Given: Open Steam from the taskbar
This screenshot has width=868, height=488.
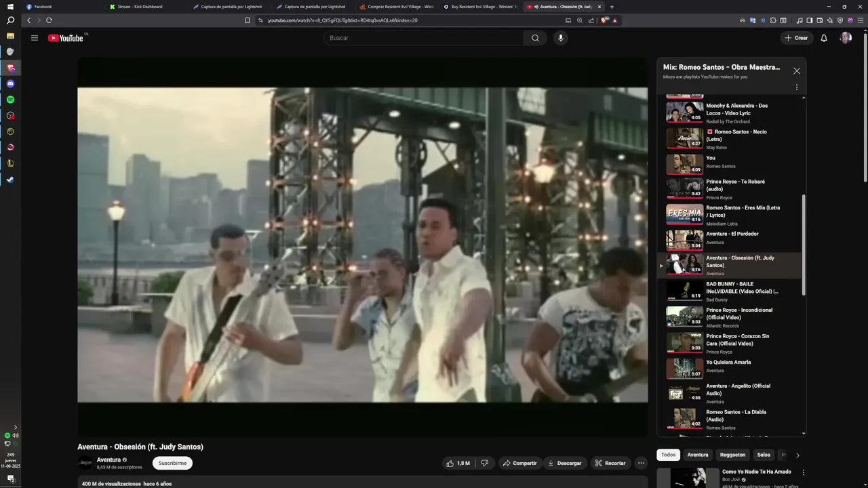Looking at the screenshot, I should tap(10, 180).
